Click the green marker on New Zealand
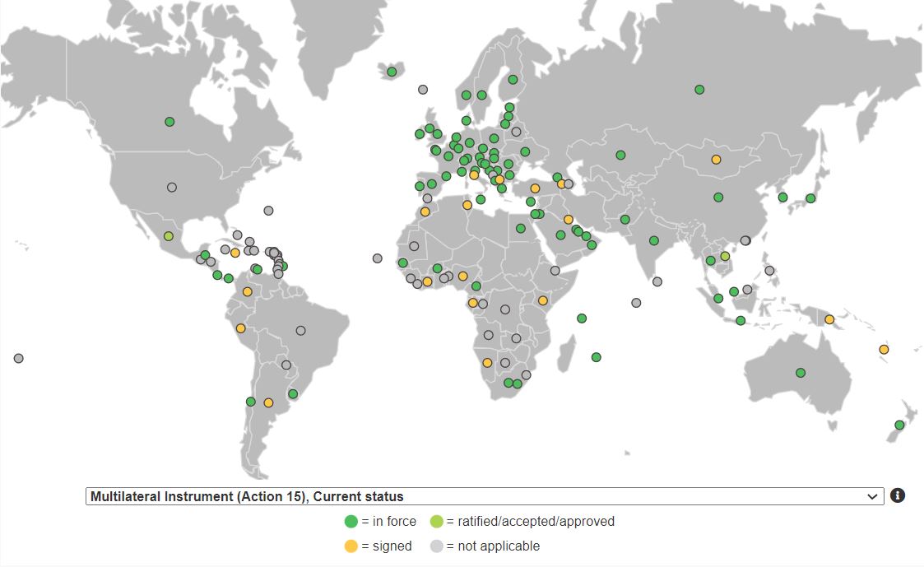 coord(898,423)
